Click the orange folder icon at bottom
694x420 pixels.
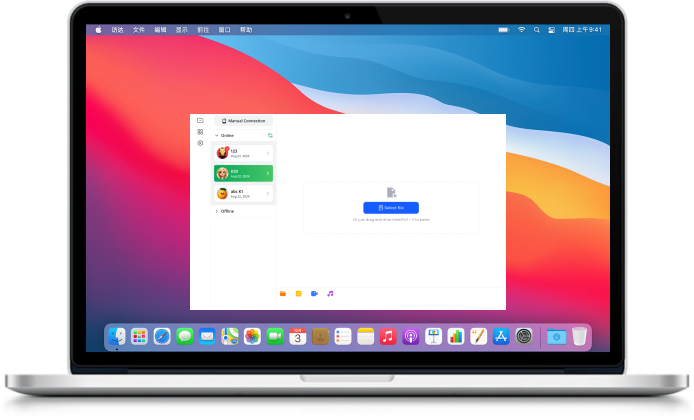point(283,293)
